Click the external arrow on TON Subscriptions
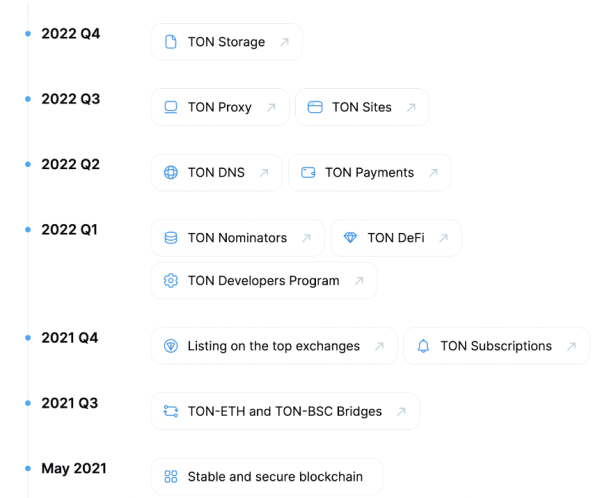 pos(571,346)
